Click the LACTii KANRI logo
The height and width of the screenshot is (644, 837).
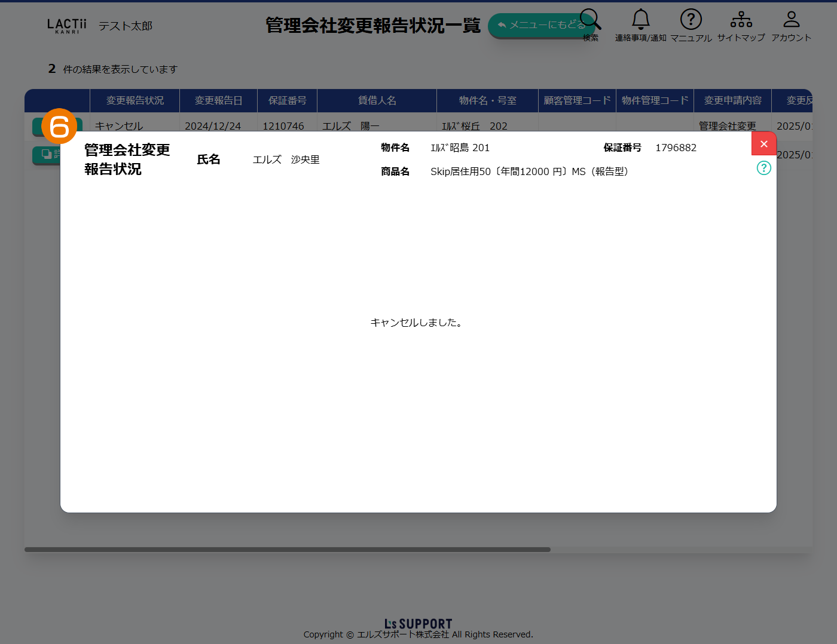pyautogui.click(x=67, y=26)
